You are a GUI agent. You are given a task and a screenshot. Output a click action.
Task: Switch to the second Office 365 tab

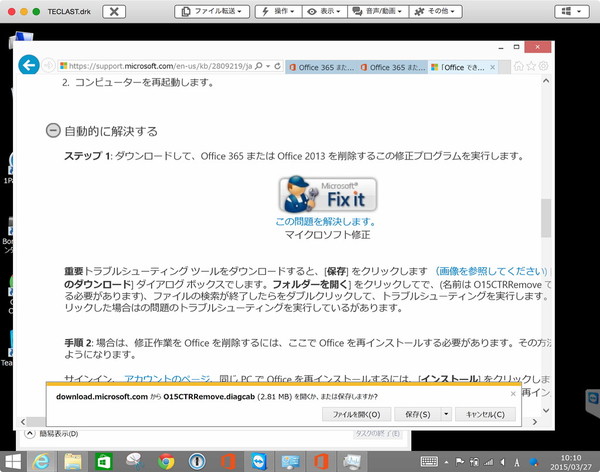(392, 67)
